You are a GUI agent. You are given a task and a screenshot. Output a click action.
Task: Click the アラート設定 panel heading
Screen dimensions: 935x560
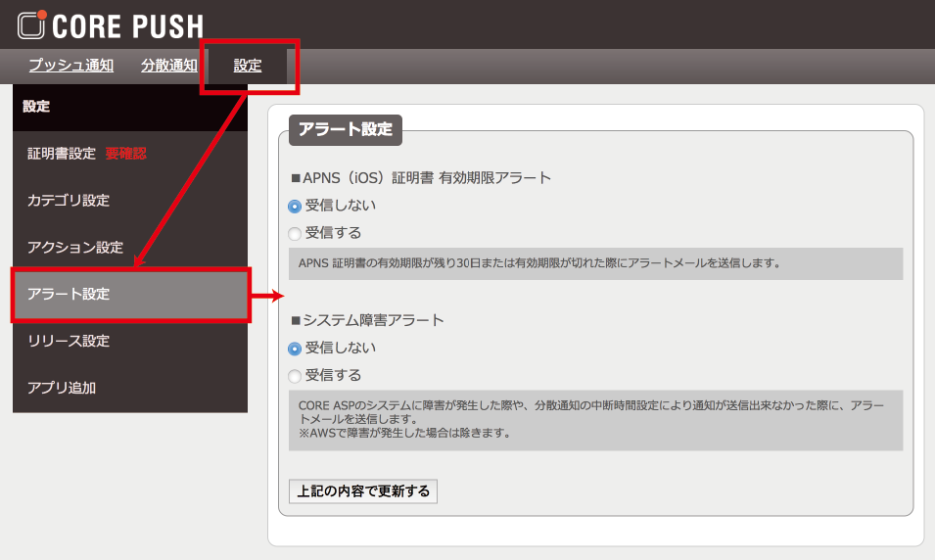(346, 129)
